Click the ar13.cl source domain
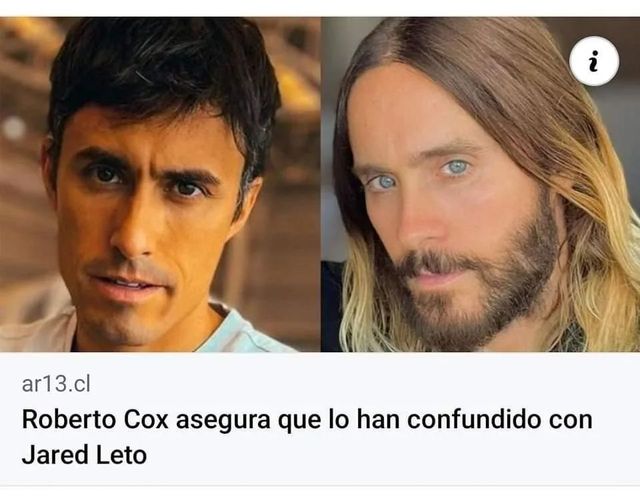This screenshot has height=503, width=640. pos(56,384)
